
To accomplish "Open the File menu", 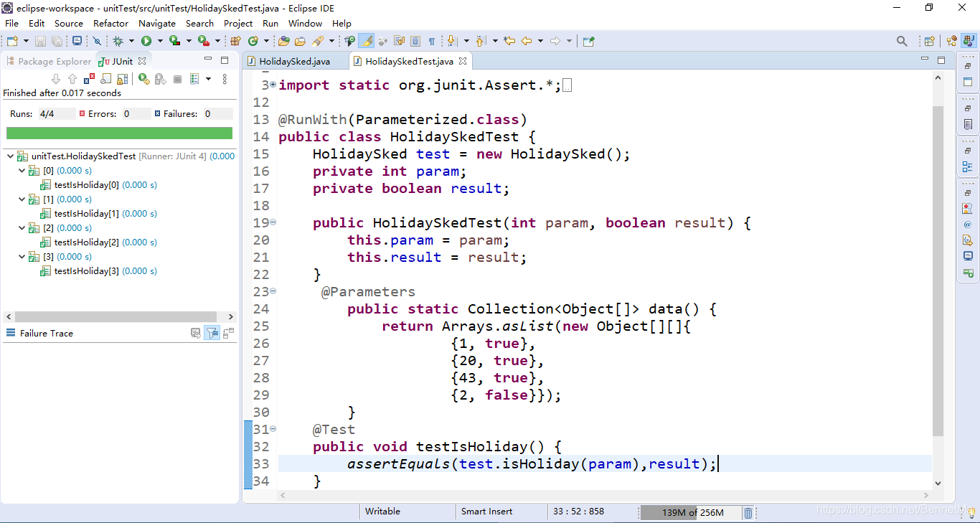I will [x=11, y=23].
